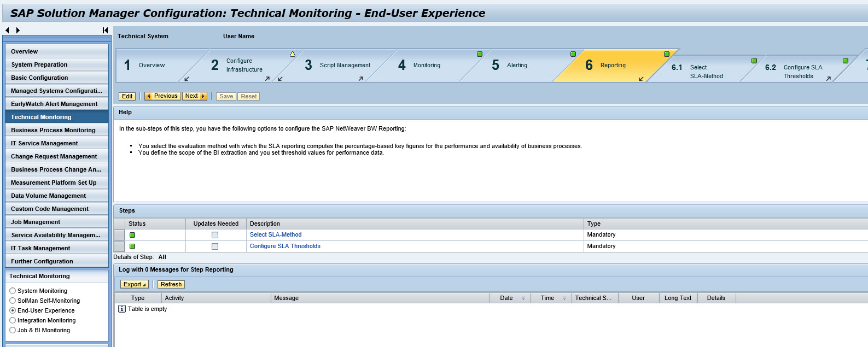Viewport: 868px width, 347px height.
Task: Open Change Request Management menu item
Action: [57, 156]
